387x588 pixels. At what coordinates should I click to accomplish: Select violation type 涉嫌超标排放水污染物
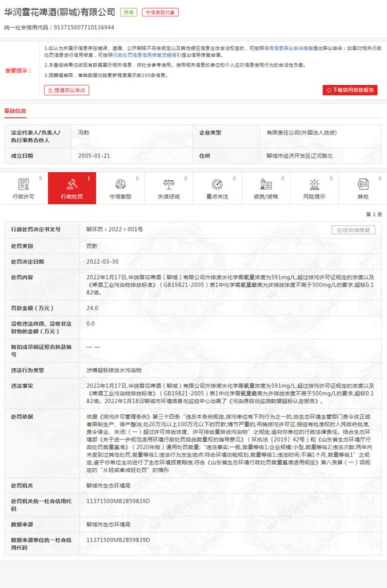point(114,370)
